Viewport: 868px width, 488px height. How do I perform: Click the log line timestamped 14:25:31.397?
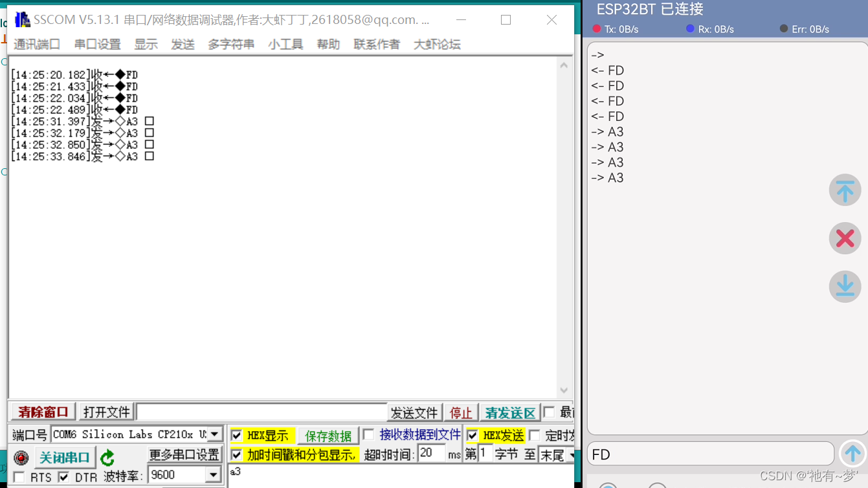coord(82,121)
